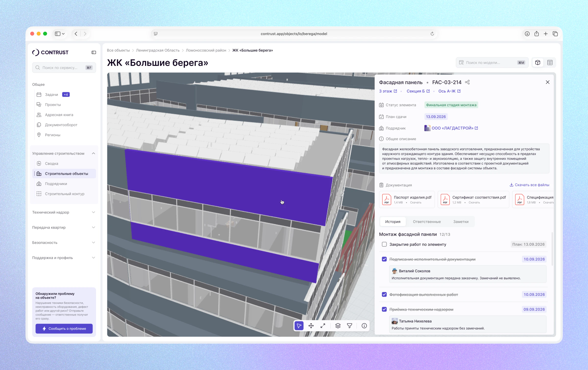The image size is (588, 370).
Task: Open the Ось А–Ж link
Action: coord(450,91)
